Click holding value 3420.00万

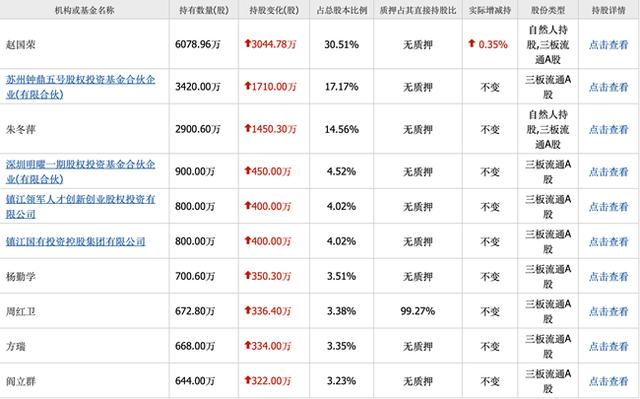tap(198, 86)
